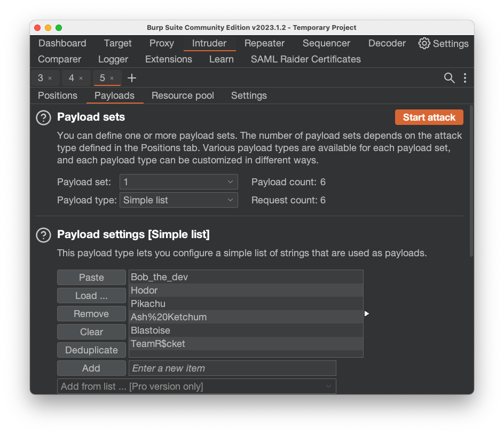
Task: Click the Payload settings help icon
Action: (x=43, y=235)
